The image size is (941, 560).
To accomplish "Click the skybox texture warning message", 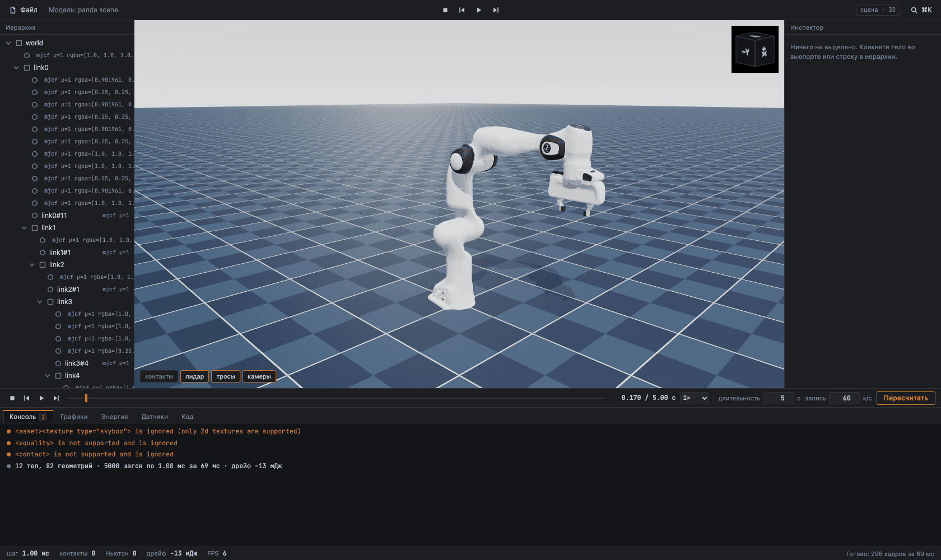I will click(x=158, y=431).
